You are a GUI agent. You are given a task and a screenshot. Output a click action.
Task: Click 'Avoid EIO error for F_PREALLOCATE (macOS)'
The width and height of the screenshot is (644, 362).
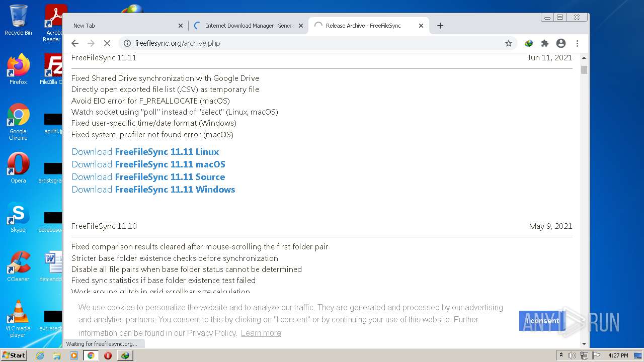[150, 101]
